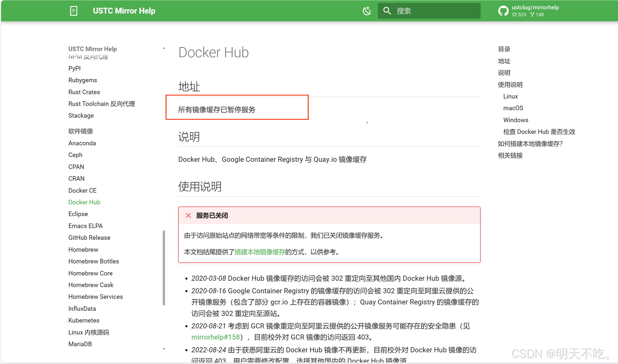
Task: Go to 如何搭建本地镜像缓存 in table of contents
Action: click(x=530, y=144)
